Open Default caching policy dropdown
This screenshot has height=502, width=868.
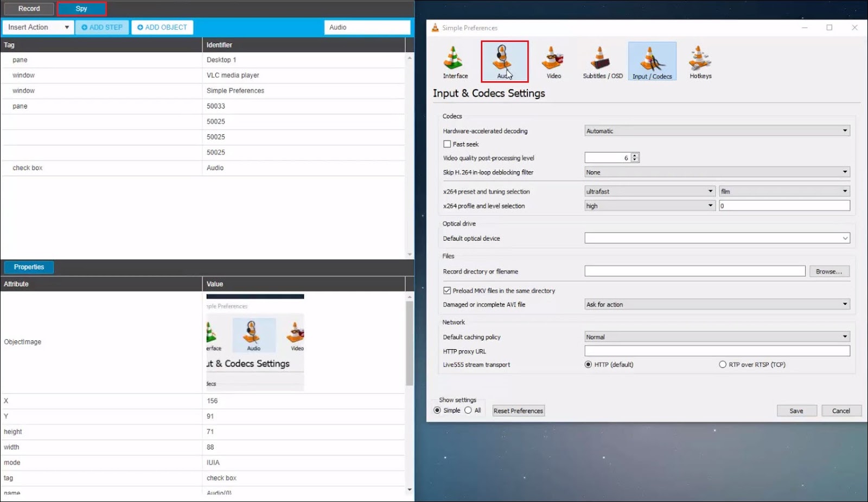pos(717,337)
